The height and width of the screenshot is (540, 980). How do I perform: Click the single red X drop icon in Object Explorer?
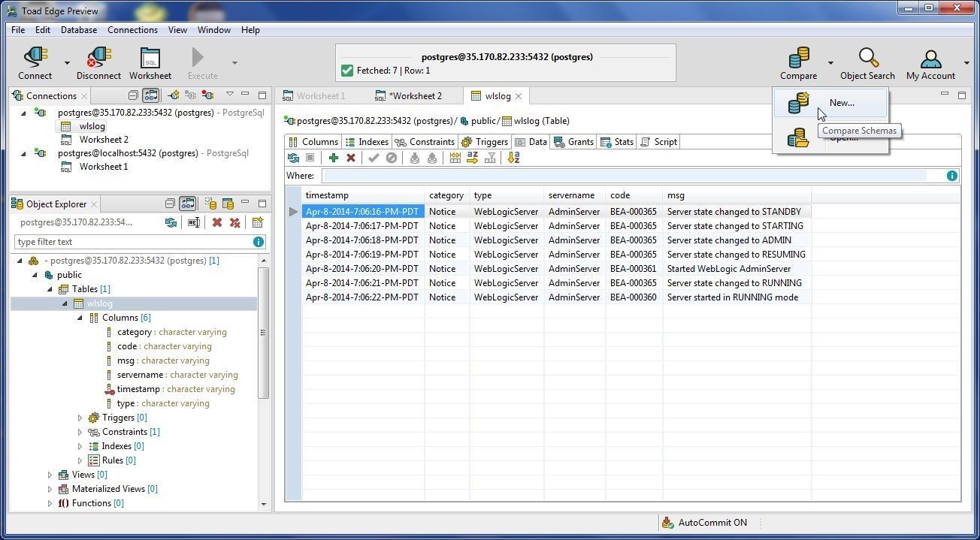(x=217, y=222)
